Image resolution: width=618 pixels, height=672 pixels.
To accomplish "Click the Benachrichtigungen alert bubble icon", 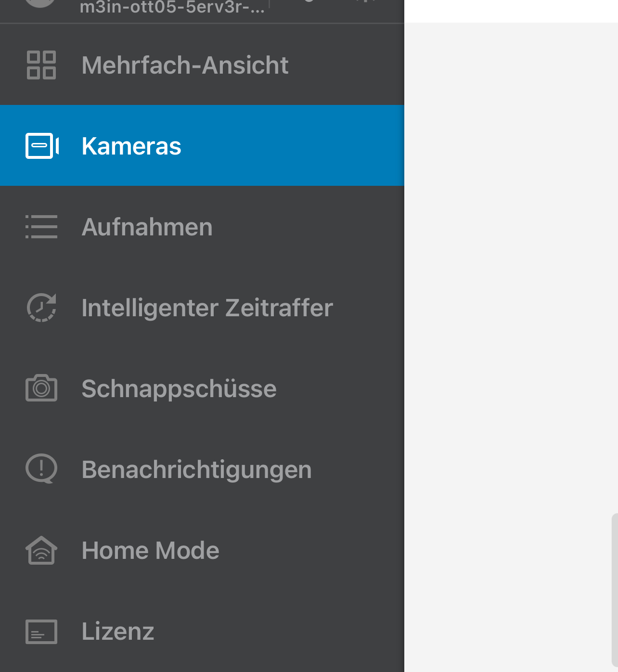I will 41,468.
